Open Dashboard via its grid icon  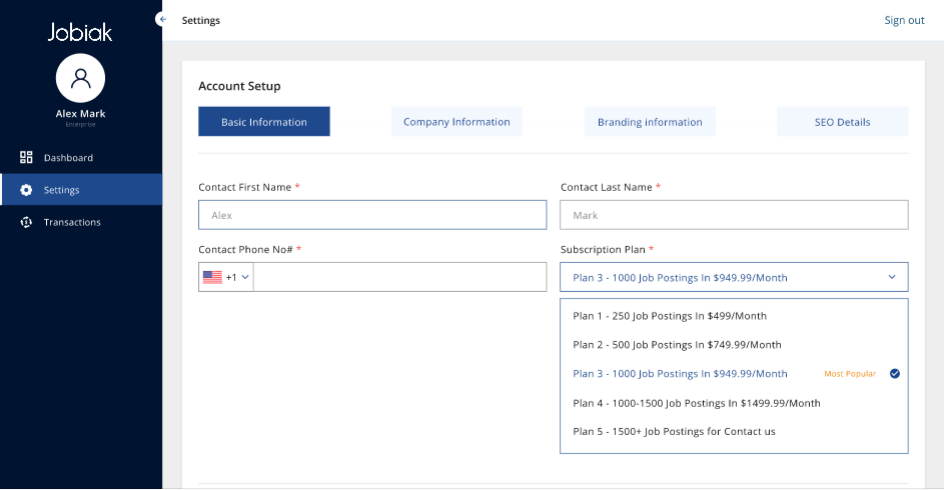pyautogui.click(x=26, y=157)
